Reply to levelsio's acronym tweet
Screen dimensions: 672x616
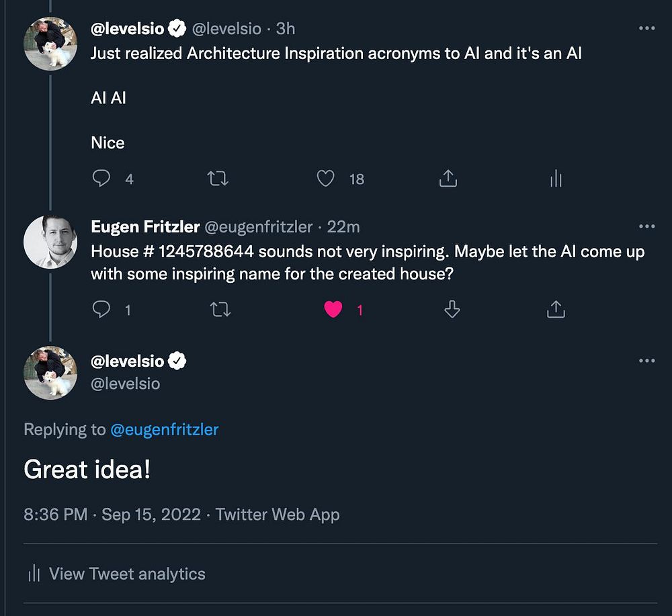tap(101, 178)
